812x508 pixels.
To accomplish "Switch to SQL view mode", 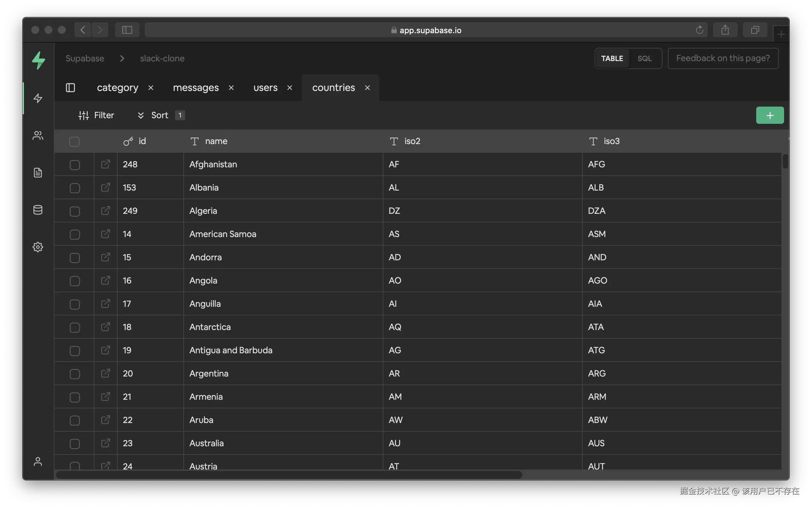I will 644,58.
